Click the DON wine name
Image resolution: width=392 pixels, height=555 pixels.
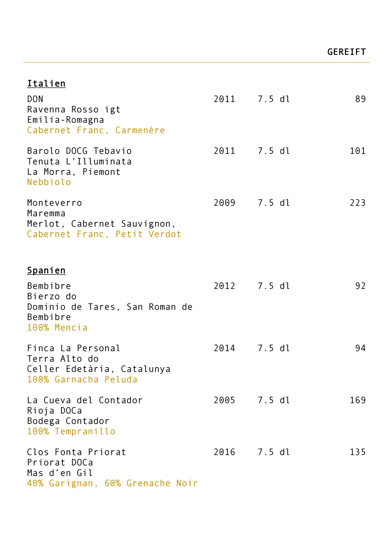click(x=35, y=99)
